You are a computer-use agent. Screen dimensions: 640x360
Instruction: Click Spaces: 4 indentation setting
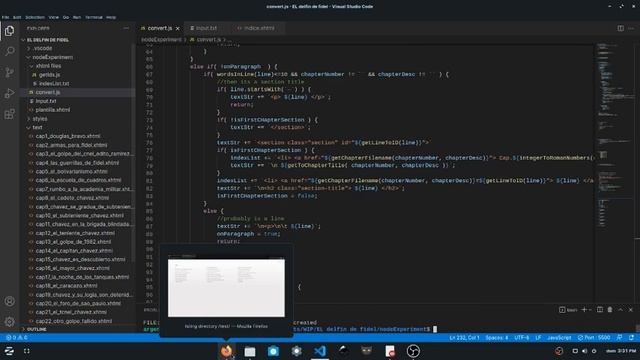(x=497, y=338)
